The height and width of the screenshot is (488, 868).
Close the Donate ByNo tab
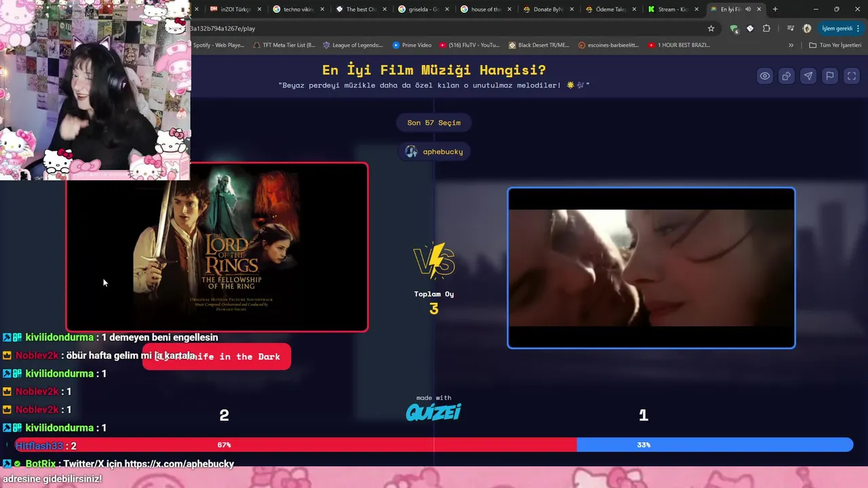pyautogui.click(x=572, y=9)
